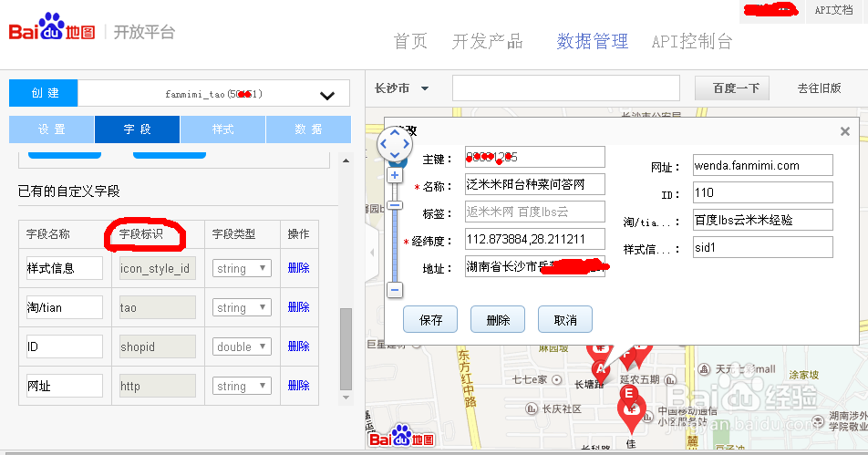Close the edit popup with X
Screen dimensions: 868x455
(x=844, y=131)
